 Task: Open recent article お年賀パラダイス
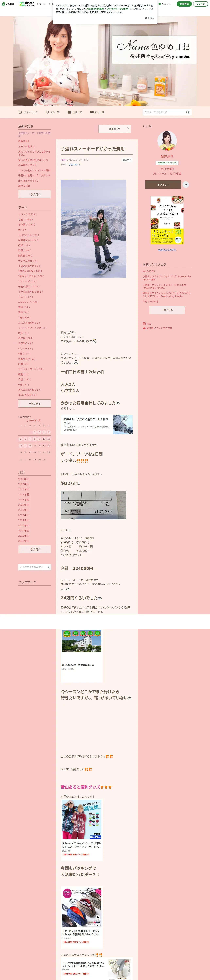(x=27, y=165)
